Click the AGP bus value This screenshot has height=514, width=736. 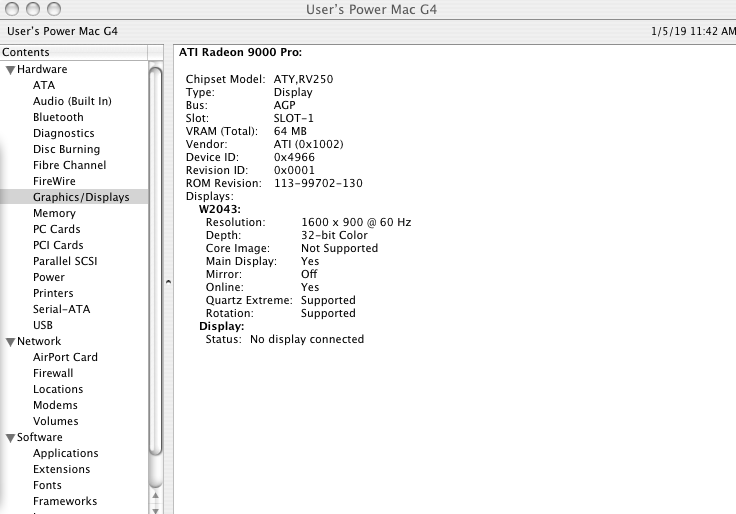coord(284,105)
